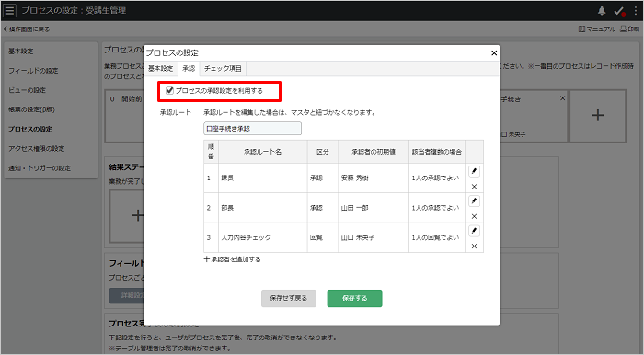Edit the 入力内容チェック row with pencil icon
Viewport: 644px width, 355px height.
(x=474, y=231)
